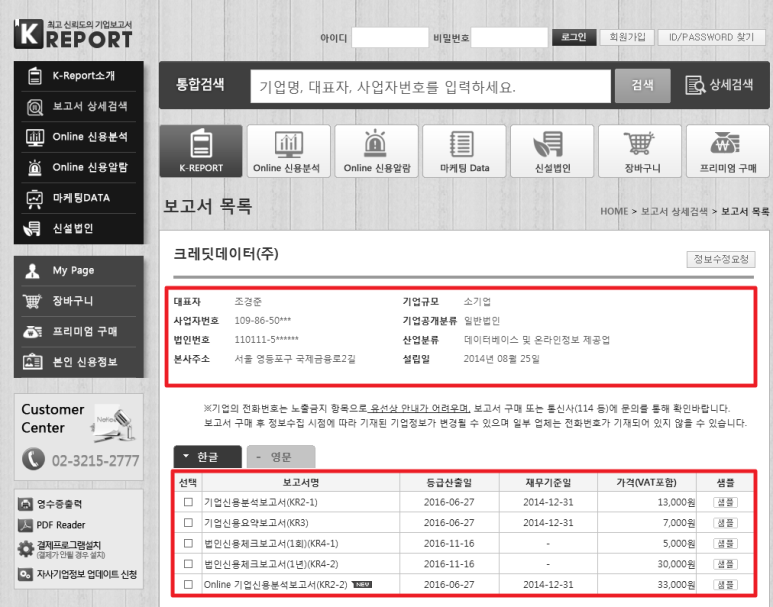Open sidebar 프리미엄 구매 icon
Image resolution: width=773 pixels, height=607 pixels.
click(33, 332)
